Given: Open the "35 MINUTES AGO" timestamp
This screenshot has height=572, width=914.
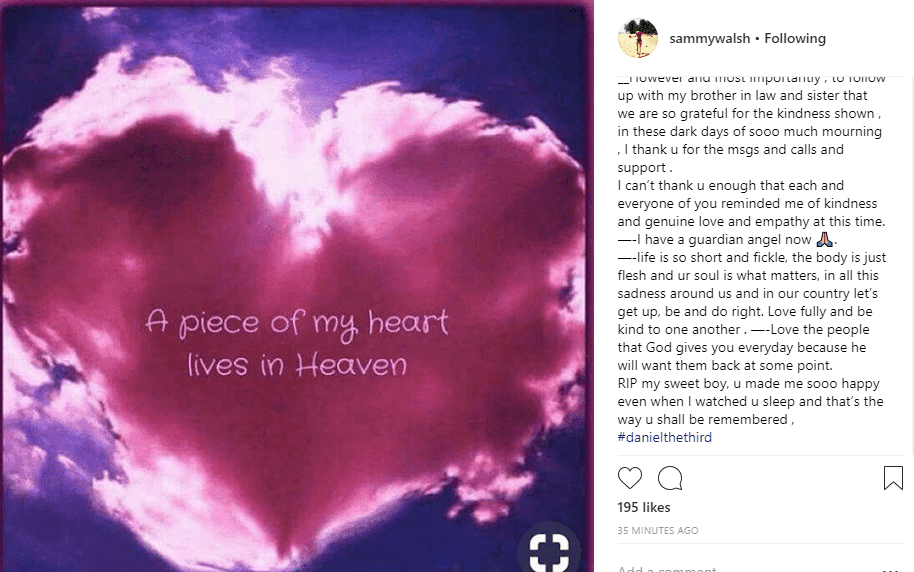Looking at the screenshot, I should pos(658,530).
